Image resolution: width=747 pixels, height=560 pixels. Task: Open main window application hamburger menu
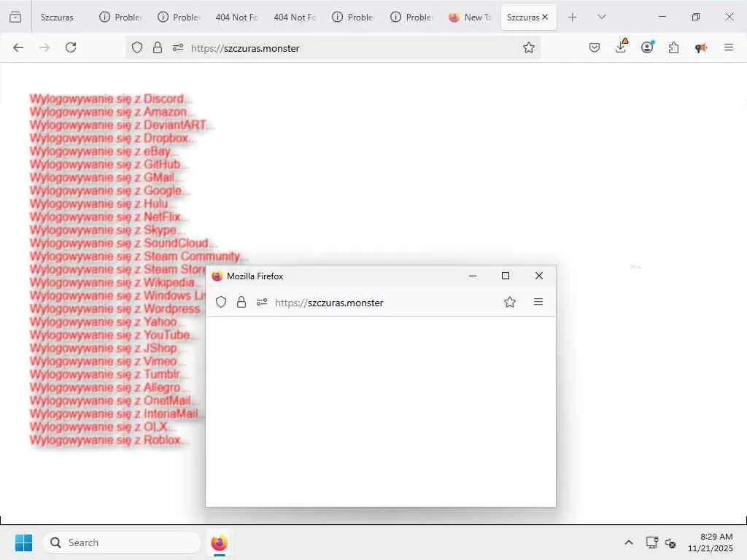(729, 47)
